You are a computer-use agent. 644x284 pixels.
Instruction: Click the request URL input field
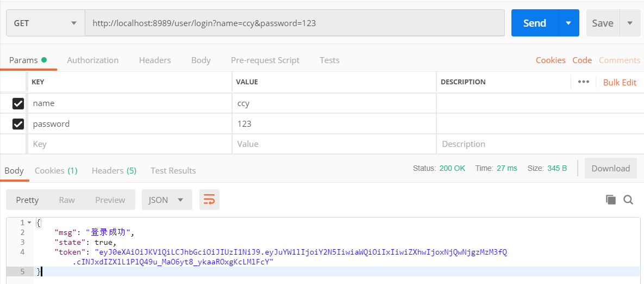coord(293,23)
